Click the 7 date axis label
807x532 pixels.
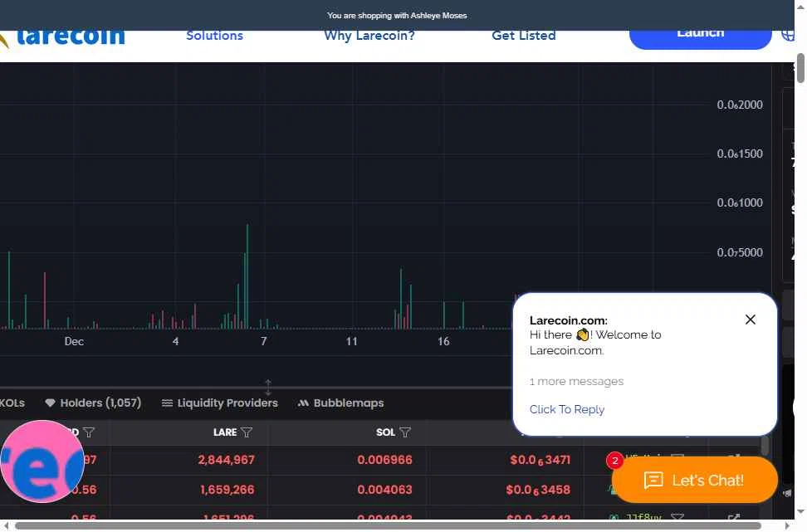click(263, 342)
